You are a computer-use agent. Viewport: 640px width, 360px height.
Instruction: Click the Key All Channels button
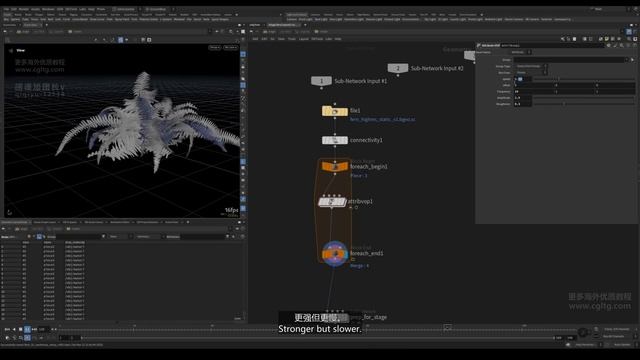[613, 336]
